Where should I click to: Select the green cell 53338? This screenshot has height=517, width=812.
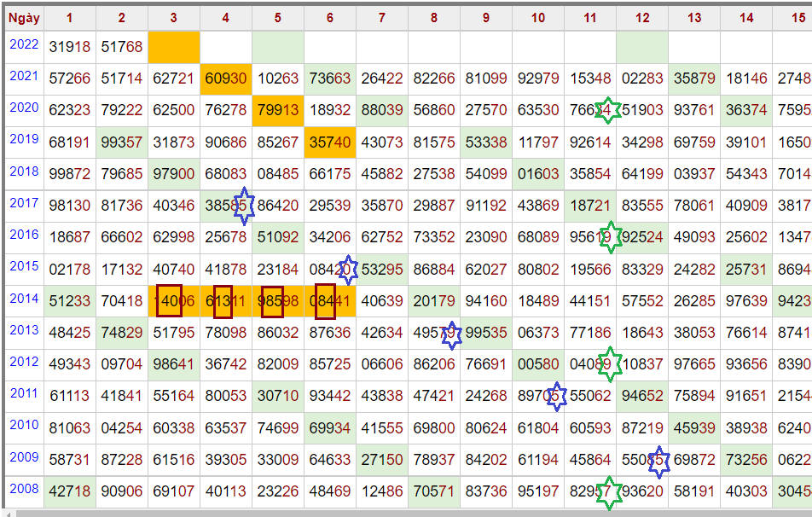click(x=486, y=142)
